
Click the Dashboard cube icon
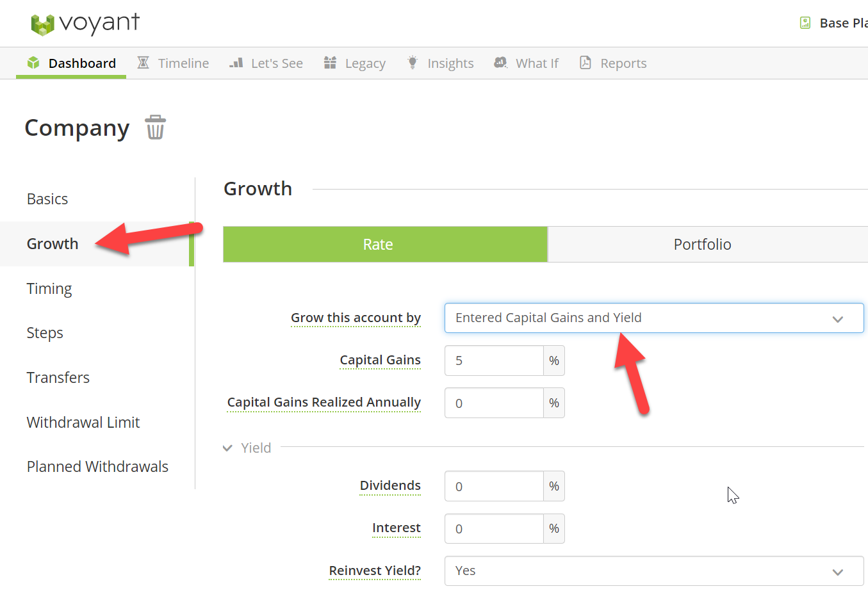tap(33, 62)
